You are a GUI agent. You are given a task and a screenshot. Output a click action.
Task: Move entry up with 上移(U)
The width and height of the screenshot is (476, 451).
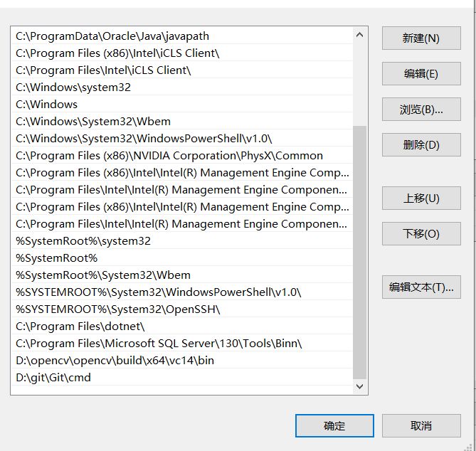click(421, 198)
